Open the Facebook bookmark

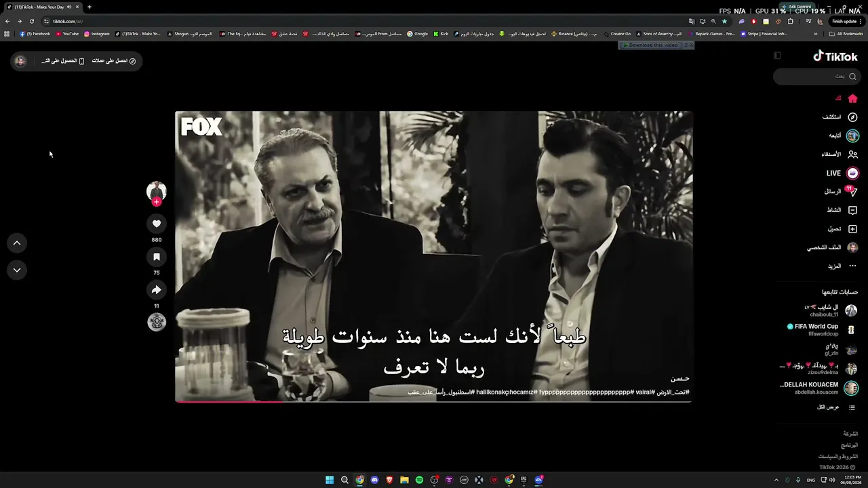pos(35,34)
